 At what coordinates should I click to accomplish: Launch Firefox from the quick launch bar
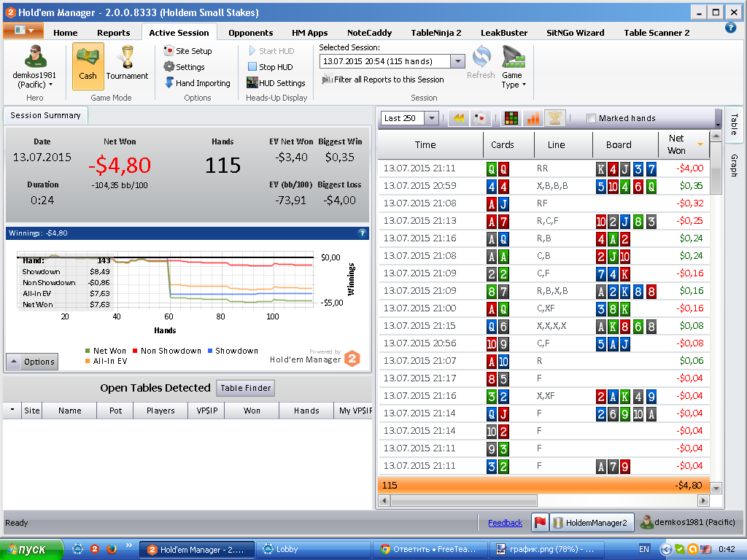point(112,549)
